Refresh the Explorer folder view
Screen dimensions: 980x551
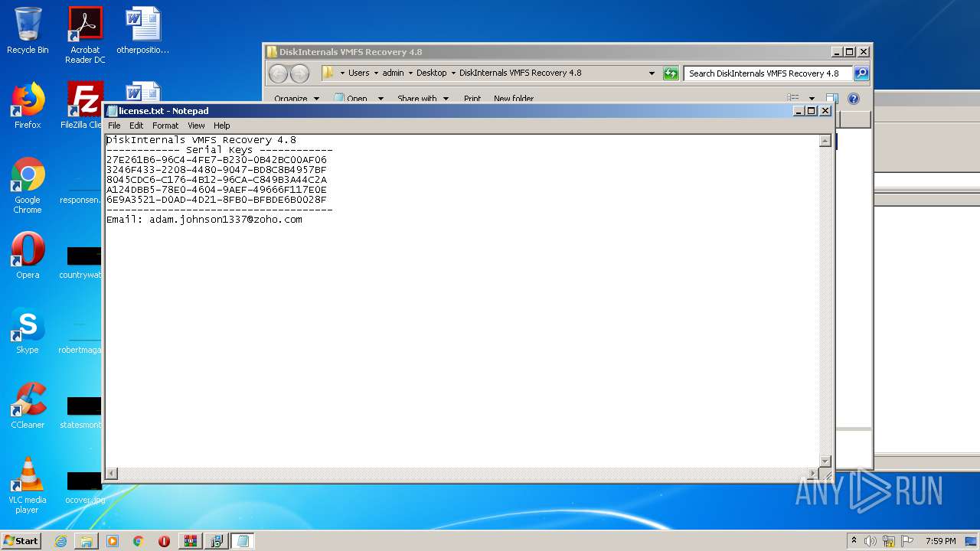coord(671,73)
